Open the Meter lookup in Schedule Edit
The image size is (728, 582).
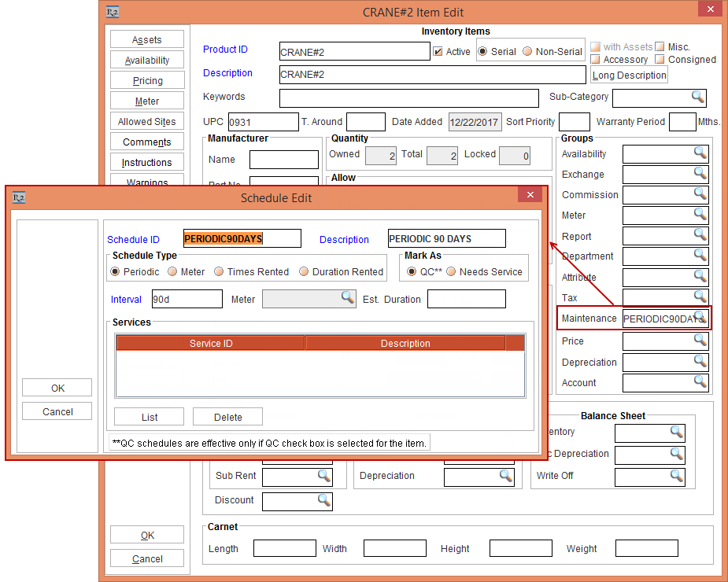(347, 297)
